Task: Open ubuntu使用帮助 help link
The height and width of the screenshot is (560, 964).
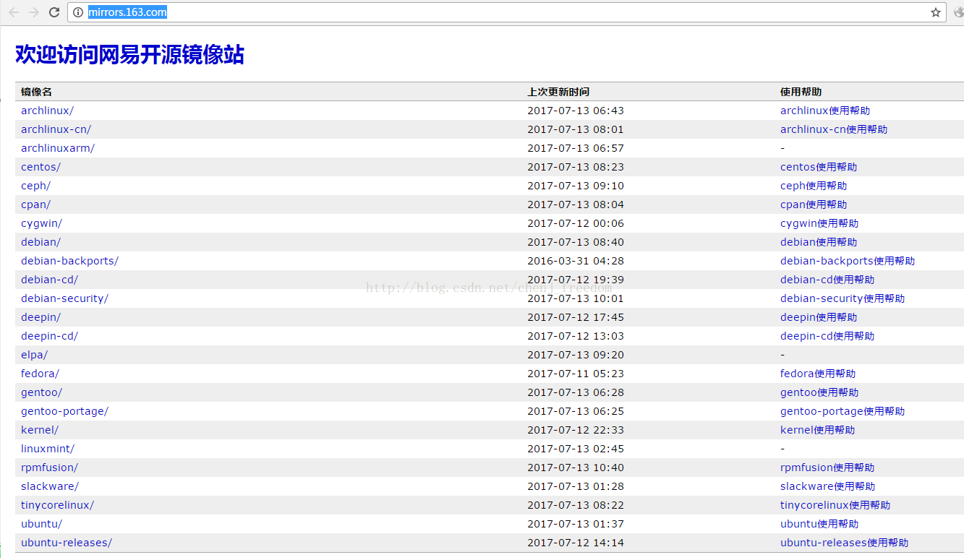Action: click(819, 524)
